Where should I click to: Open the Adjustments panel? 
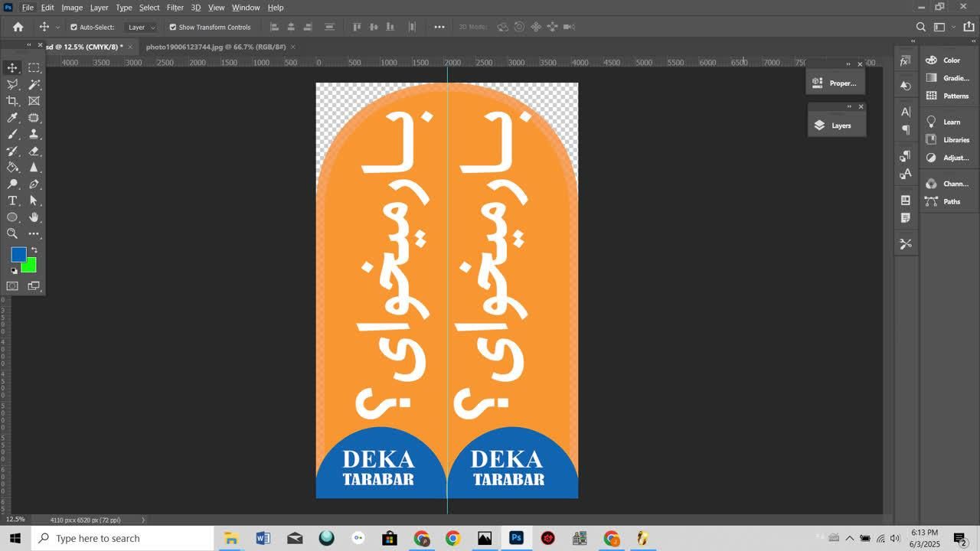[949, 158]
